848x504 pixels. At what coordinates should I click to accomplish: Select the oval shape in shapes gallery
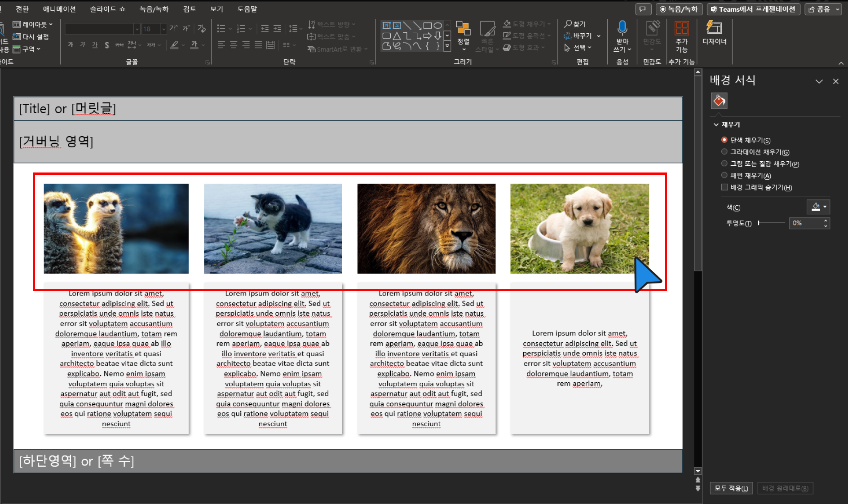coord(437,26)
